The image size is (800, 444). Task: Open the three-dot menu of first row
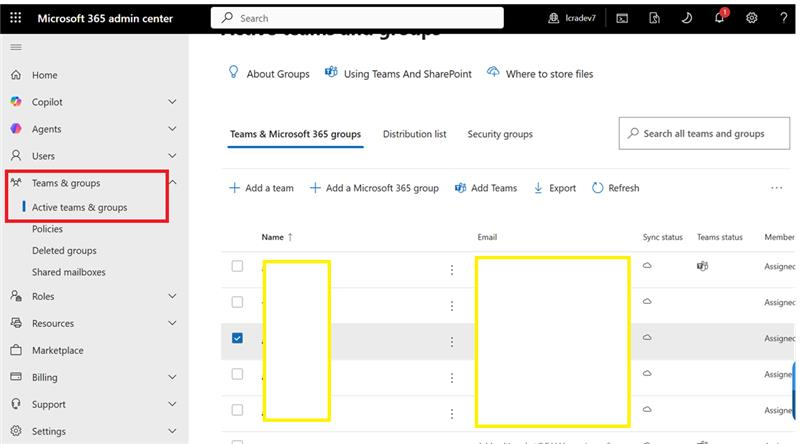point(452,270)
